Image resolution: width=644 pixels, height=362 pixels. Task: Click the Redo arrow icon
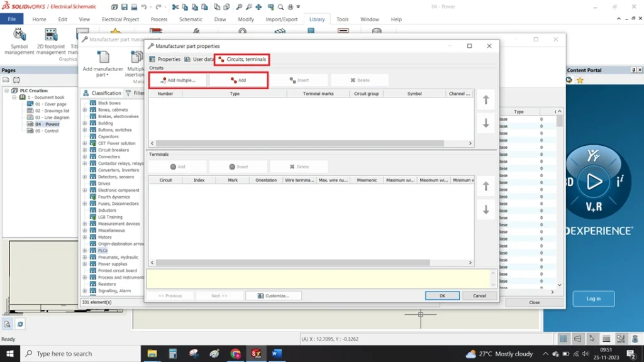(x=158, y=6)
